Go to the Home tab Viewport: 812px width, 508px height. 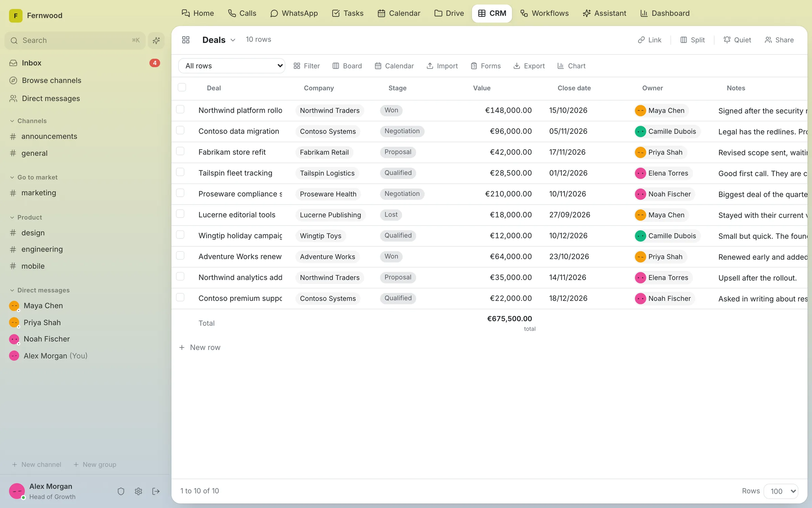198,14
